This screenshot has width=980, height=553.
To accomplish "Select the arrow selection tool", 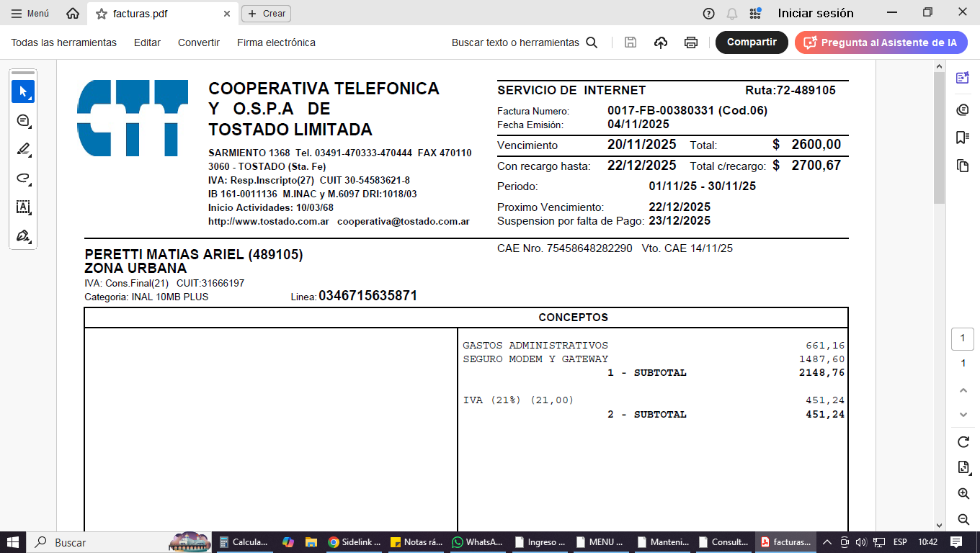I will click(23, 92).
